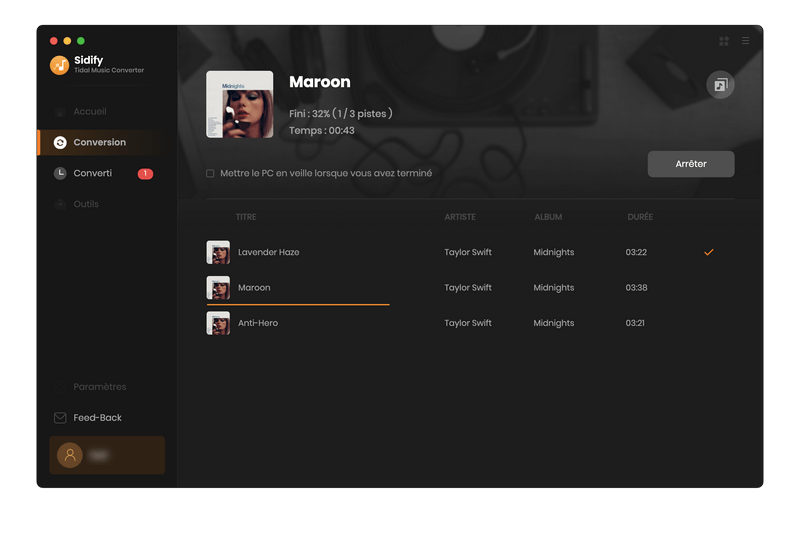Click the Sidify app logo icon
800x536 pixels.
pos(60,64)
